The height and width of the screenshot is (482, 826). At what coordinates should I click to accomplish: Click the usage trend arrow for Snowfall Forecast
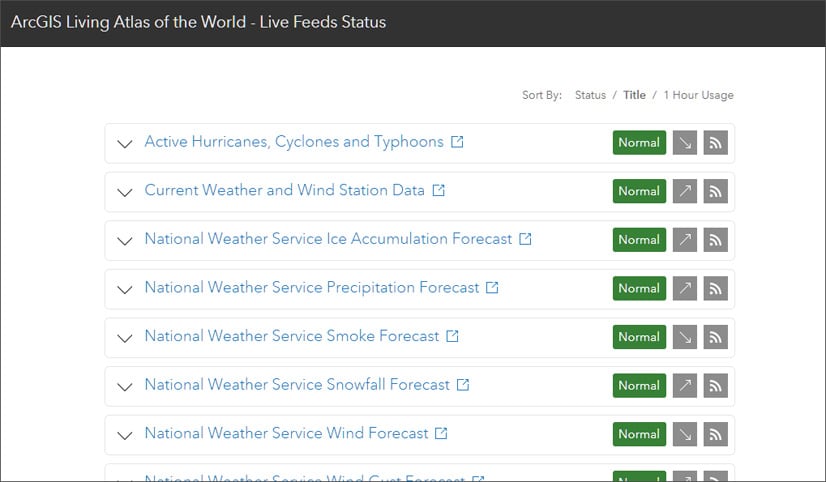click(x=685, y=386)
